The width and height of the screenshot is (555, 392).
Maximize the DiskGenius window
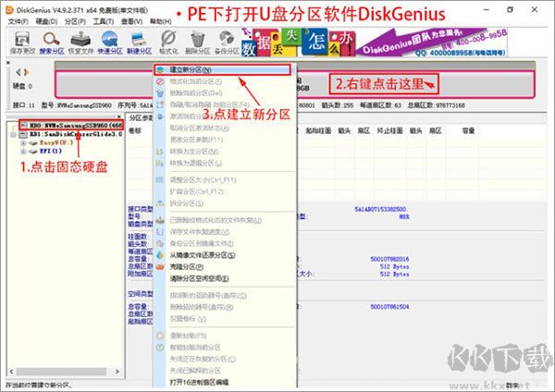coord(510,10)
